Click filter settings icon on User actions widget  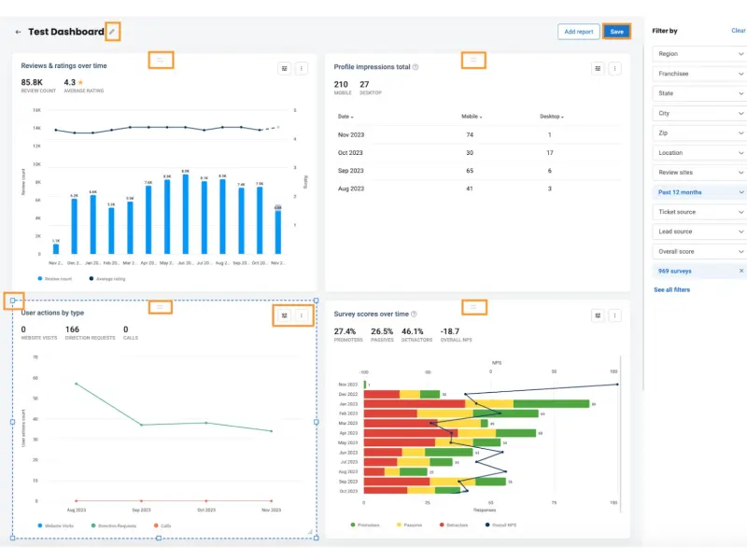[284, 315]
